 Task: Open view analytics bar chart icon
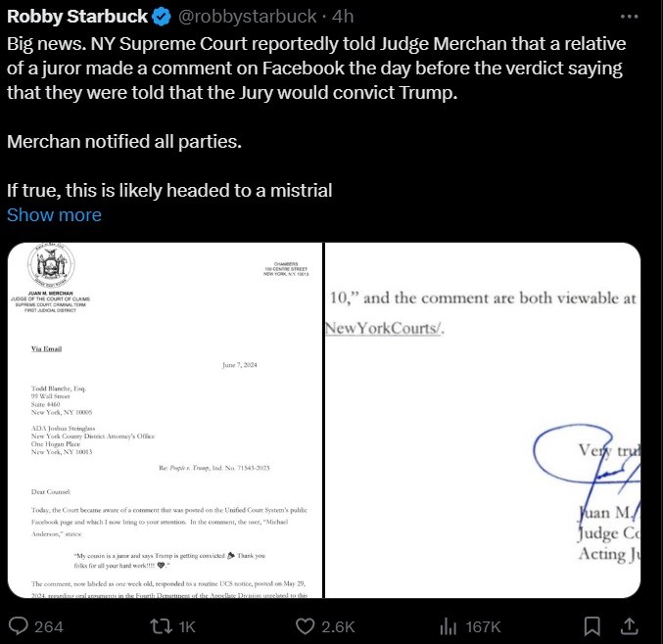(450, 625)
